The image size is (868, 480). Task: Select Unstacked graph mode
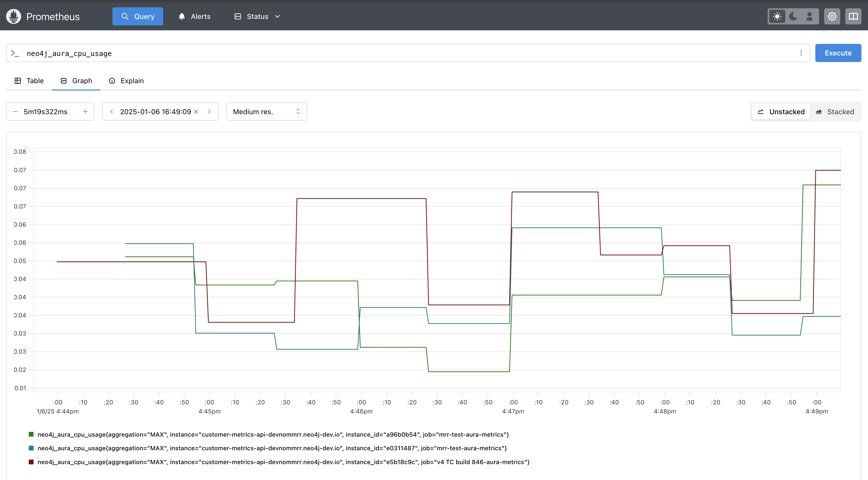781,112
